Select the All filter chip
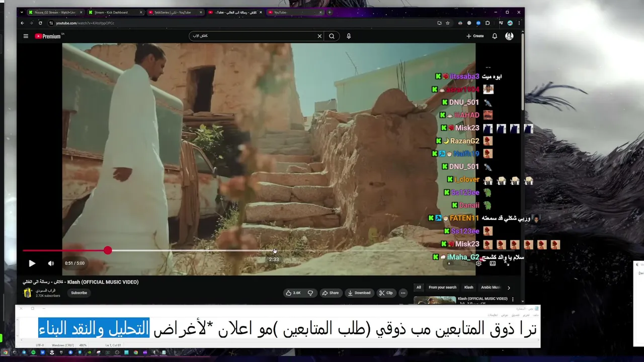The height and width of the screenshot is (362, 644). pyautogui.click(x=419, y=288)
